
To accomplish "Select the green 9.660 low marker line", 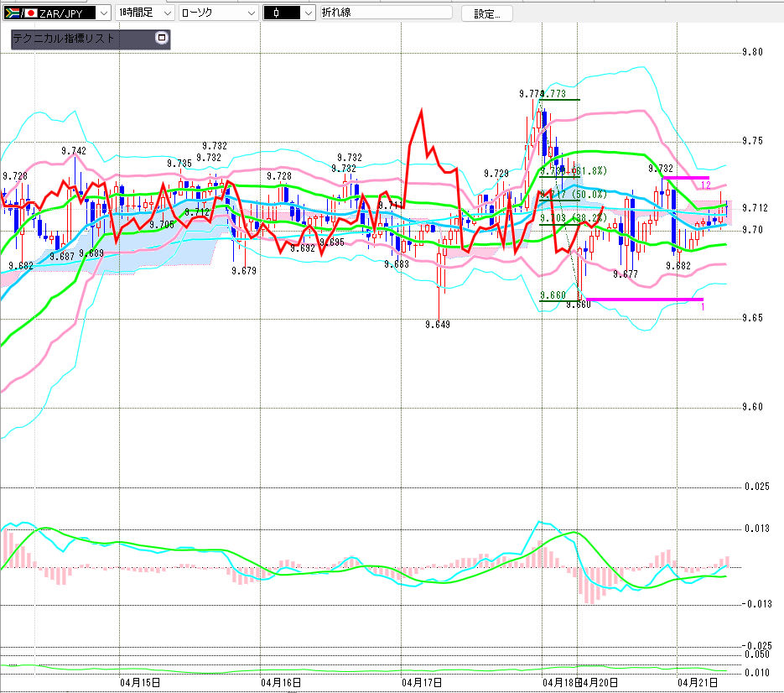I will tap(559, 300).
